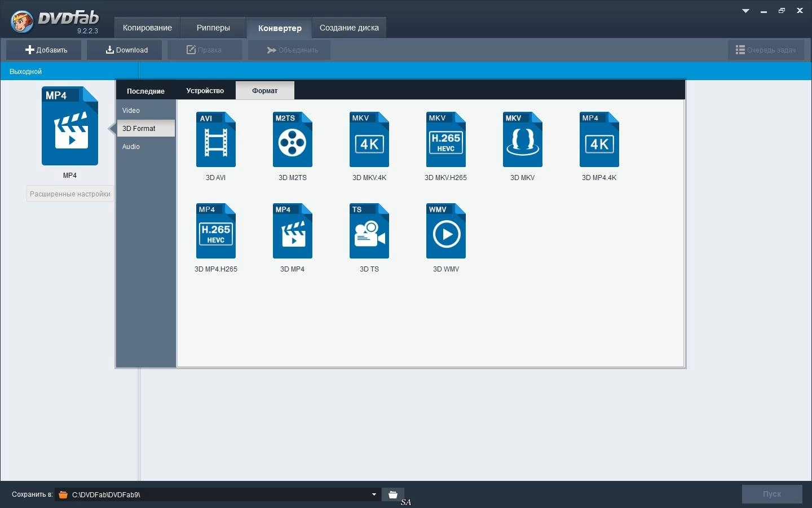This screenshot has height=508, width=812.
Task: Select the 3D Format sidebar category
Action: 146,129
